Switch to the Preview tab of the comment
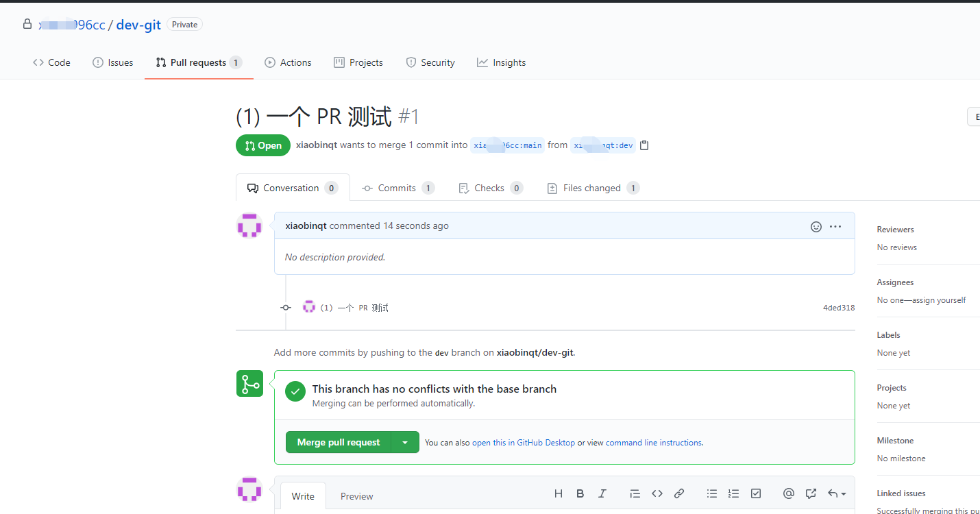 [356, 495]
